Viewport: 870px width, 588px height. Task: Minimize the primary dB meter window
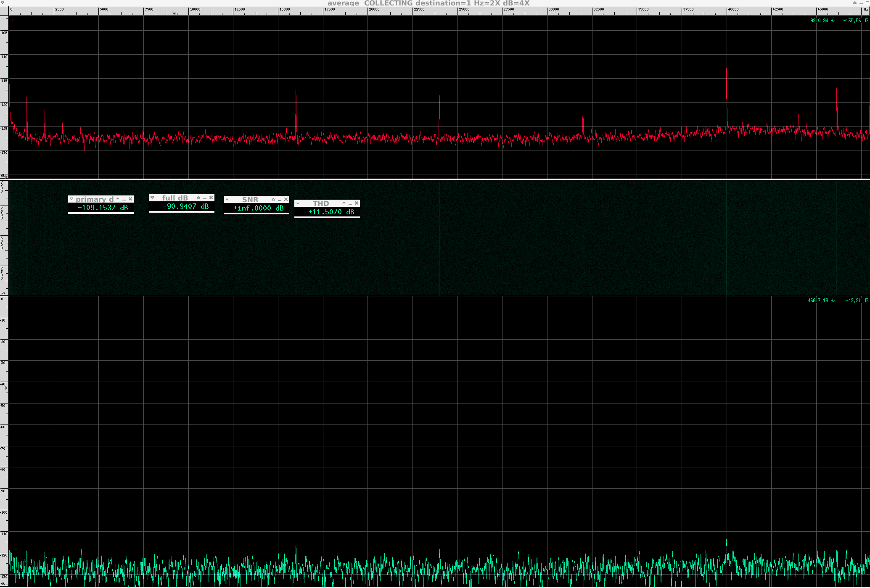click(124, 200)
